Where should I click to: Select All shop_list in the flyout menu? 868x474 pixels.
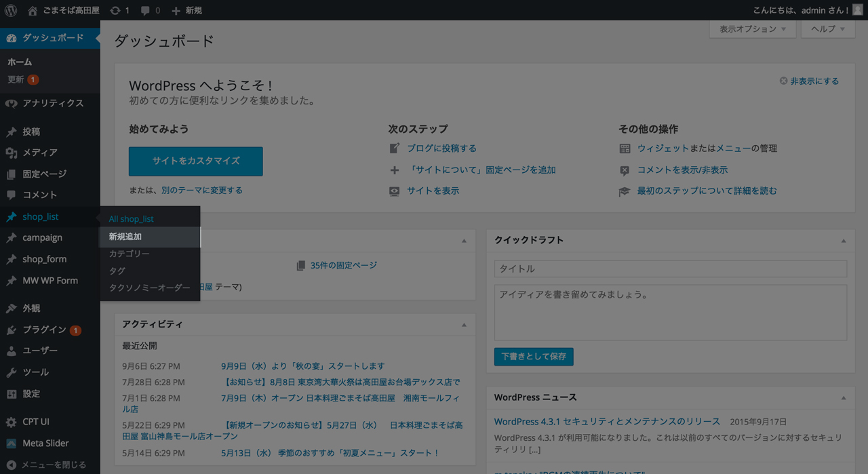click(x=132, y=219)
